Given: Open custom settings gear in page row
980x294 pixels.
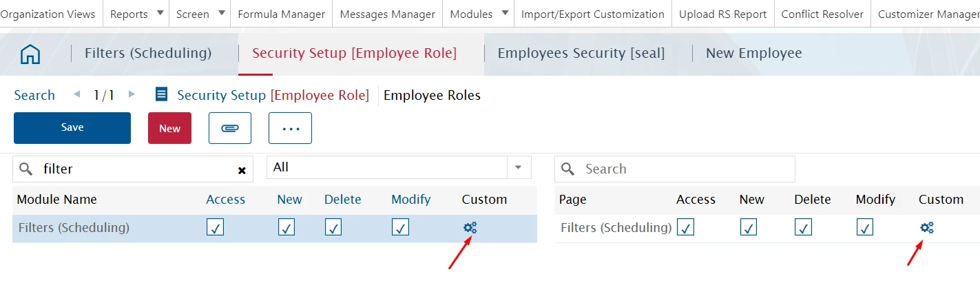Looking at the screenshot, I should coord(927,228).
